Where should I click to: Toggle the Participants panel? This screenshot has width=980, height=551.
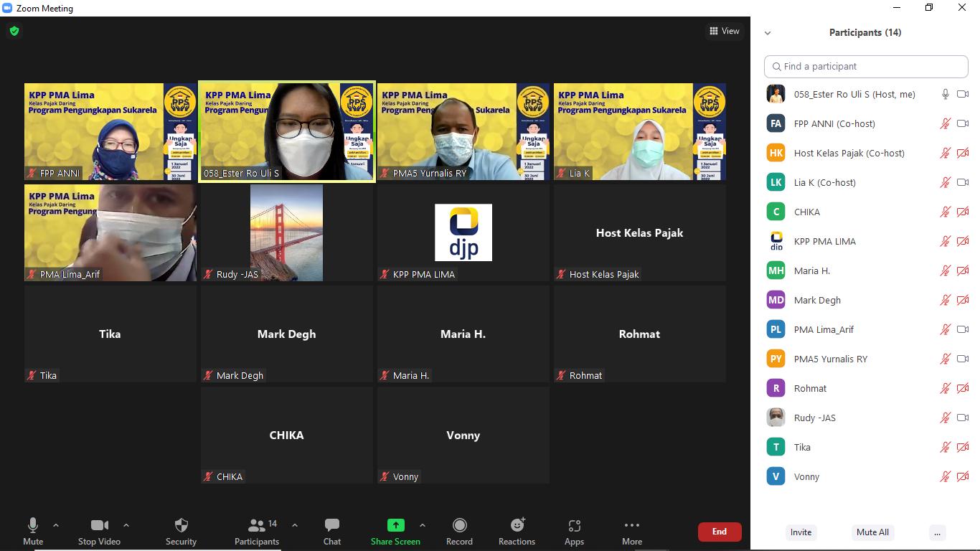coord(256,531)
